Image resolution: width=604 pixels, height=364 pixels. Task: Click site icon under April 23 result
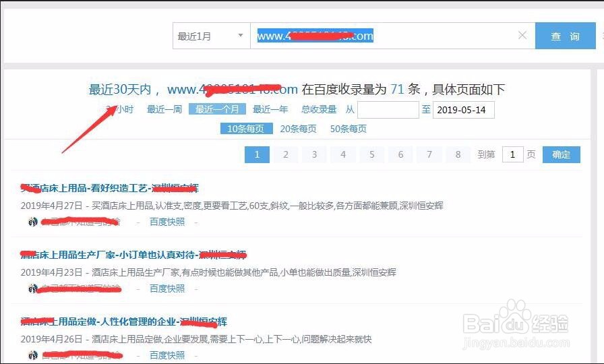pyautogui.click(x=33, y=289)
